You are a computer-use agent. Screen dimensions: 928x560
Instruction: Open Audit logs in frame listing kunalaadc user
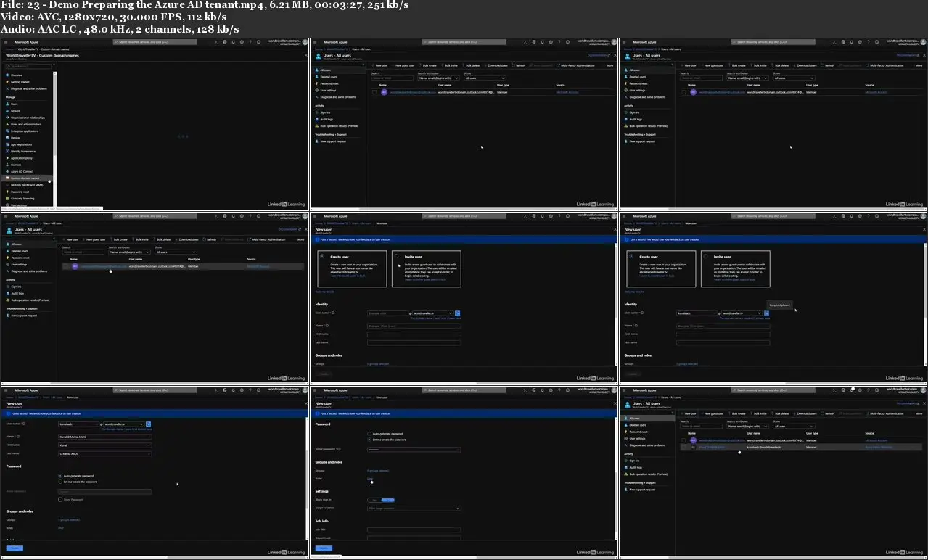635,468
